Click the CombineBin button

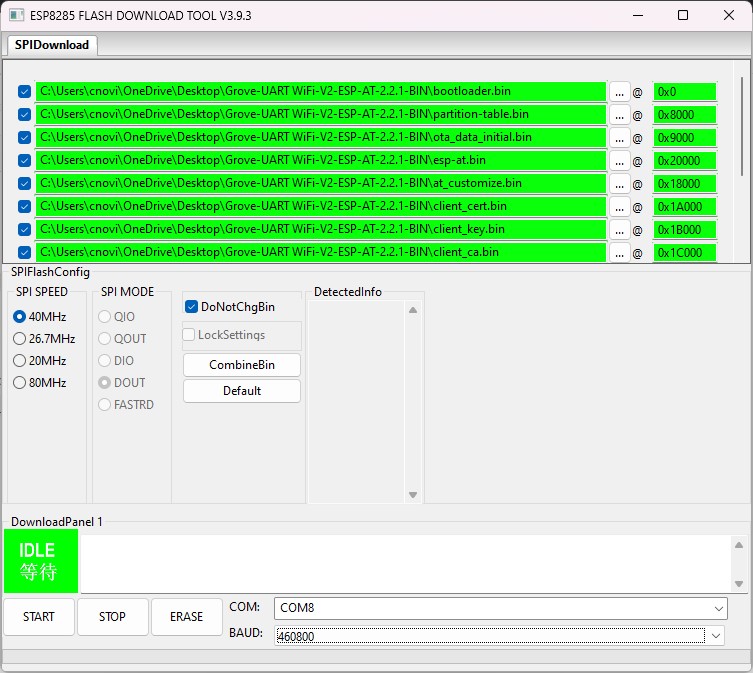tap(242, 365)
